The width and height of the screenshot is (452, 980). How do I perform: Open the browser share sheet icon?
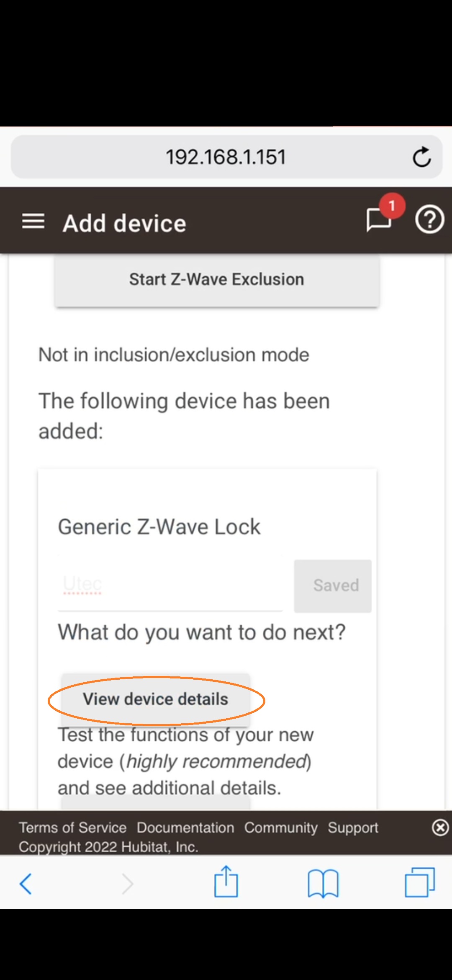pyautogui.click(x=226, y=882)
